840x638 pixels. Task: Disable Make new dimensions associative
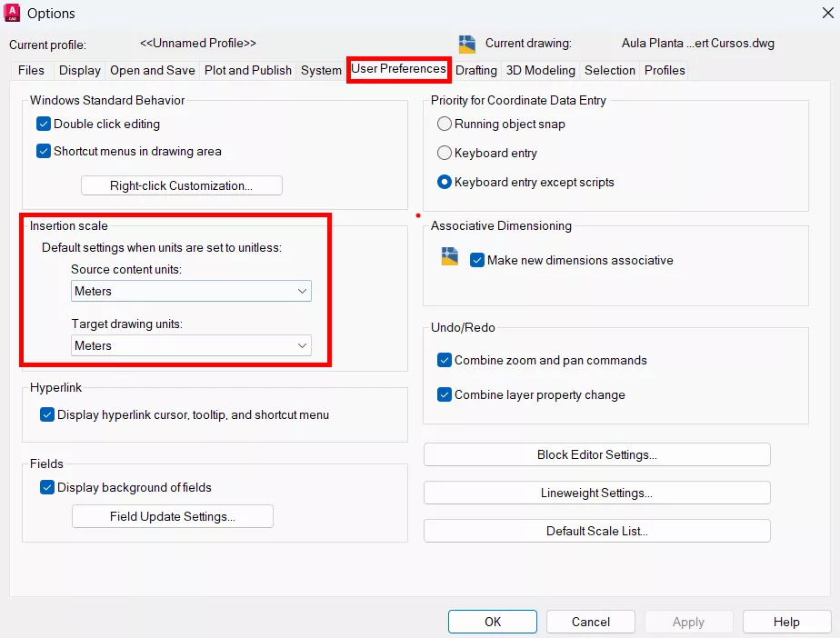[x=477, y=260]
